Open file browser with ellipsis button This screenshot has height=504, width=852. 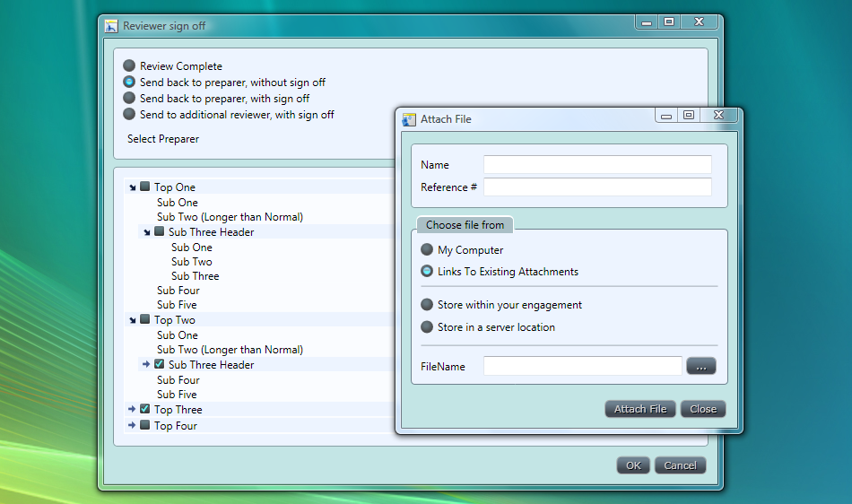click(701, 366)
